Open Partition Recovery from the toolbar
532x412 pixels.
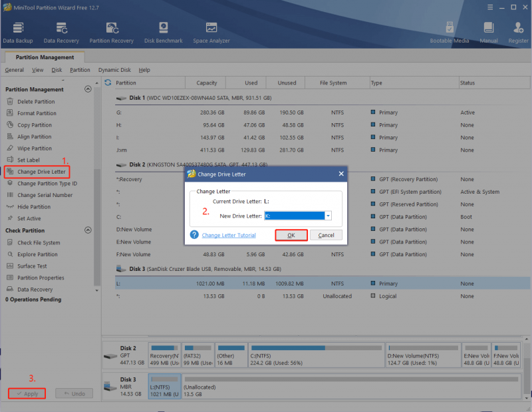pos(111,33)
